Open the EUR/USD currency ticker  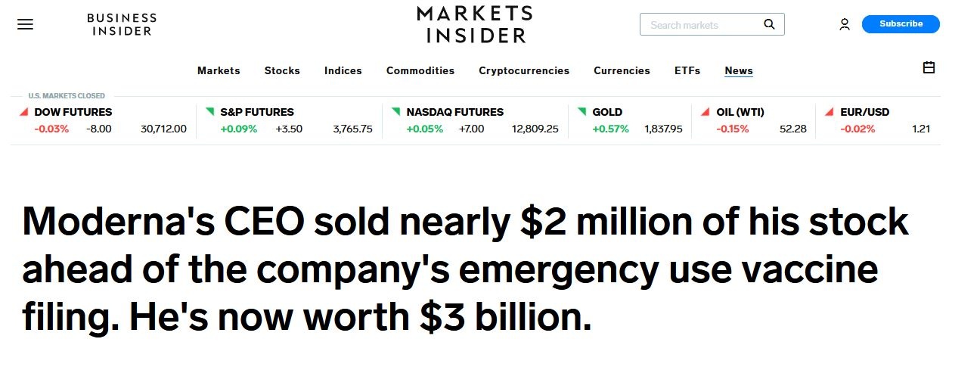tap(864, 112)
